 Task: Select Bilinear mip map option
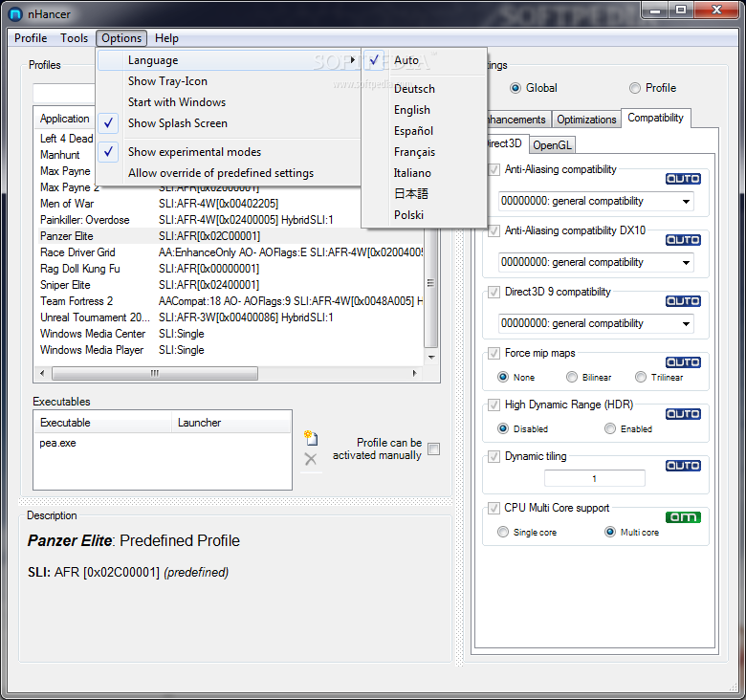[571, 377]
